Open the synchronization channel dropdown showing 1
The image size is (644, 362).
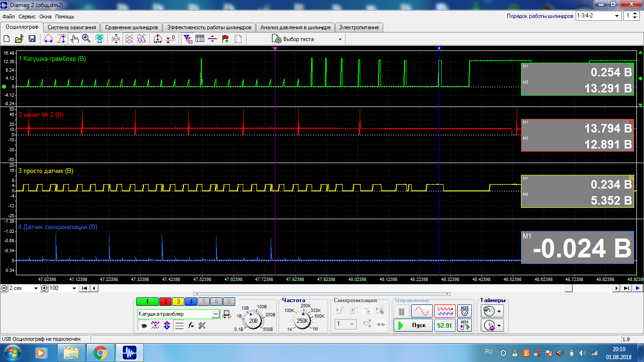(346, 324)
